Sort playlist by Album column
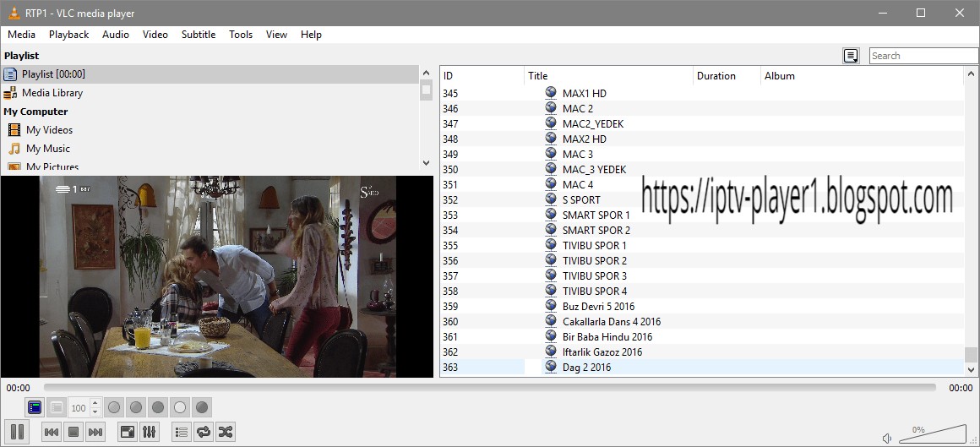The height and width of the screenshot is (447, 980). click(x=863, y=76)
